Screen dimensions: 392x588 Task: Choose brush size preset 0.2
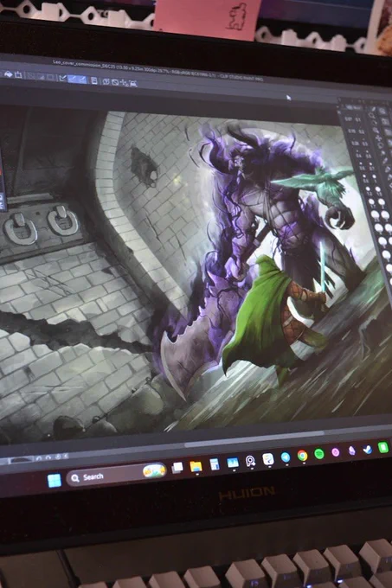(362, 130)
